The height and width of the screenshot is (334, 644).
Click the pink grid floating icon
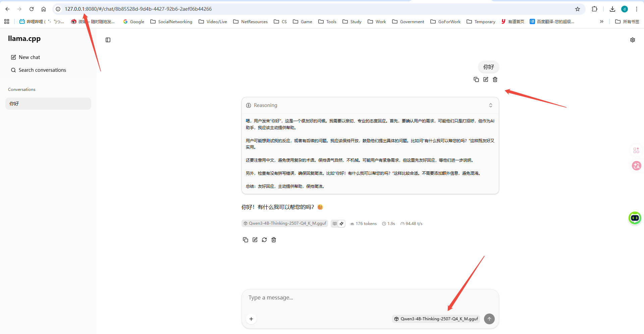[636, 150]
